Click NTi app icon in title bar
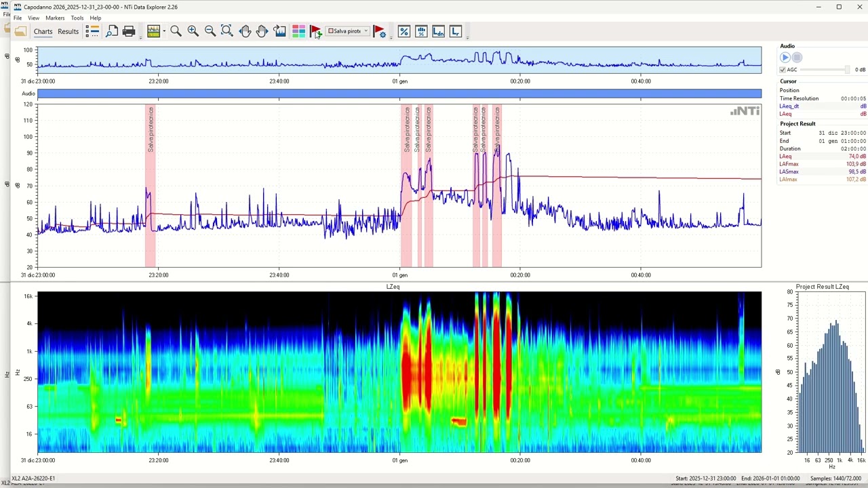The height and width of the screenshot is (488, 868). click(x=18, y=7)
